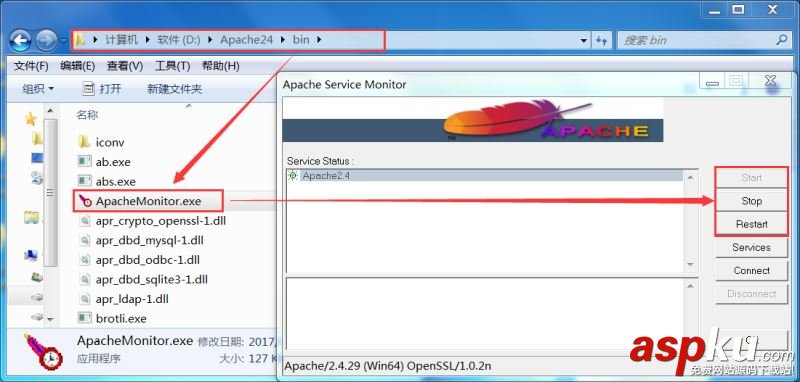Open the 查看(V) menu

coord(124,66)
